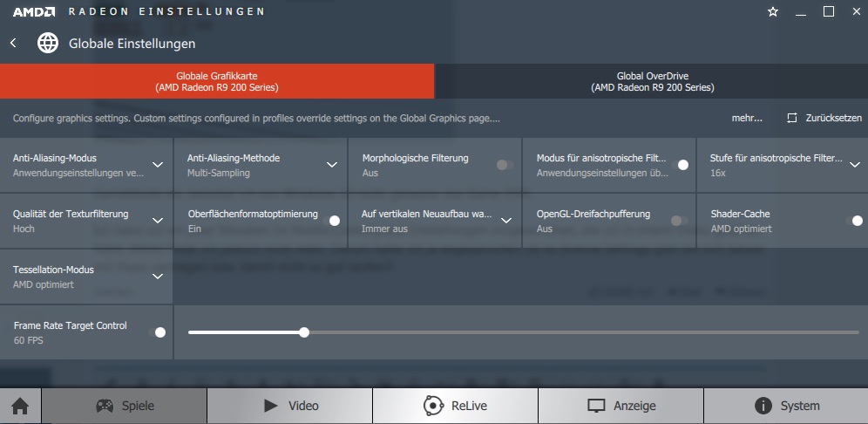
Task: Click the Immer aus value text
Action: point(384,229)
